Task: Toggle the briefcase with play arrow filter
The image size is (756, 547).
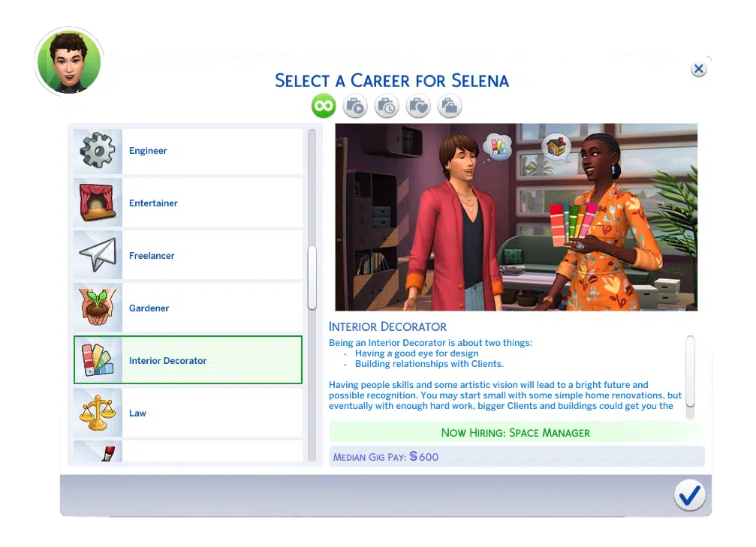Action: pyautogui.click(x=355, y=107)
